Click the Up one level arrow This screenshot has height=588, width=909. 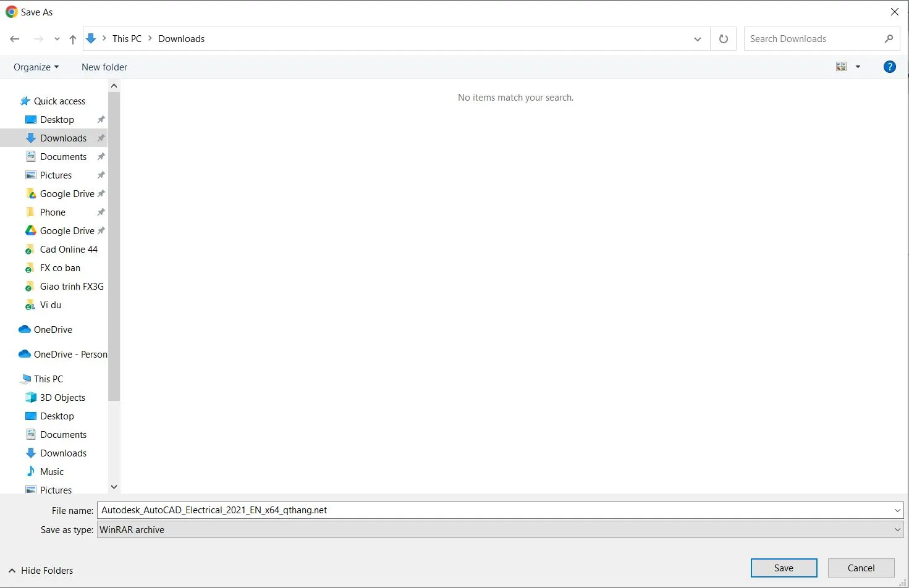coord(73,39)
